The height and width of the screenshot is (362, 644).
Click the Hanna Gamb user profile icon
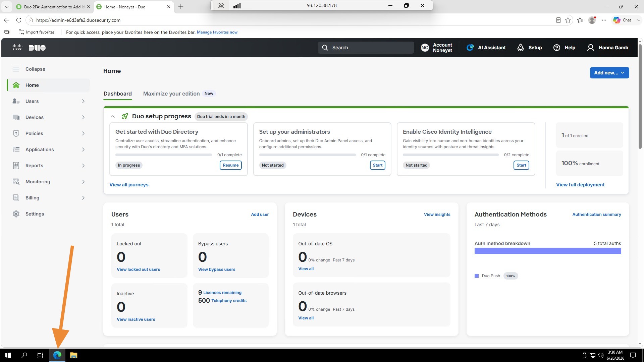[591, 48]
